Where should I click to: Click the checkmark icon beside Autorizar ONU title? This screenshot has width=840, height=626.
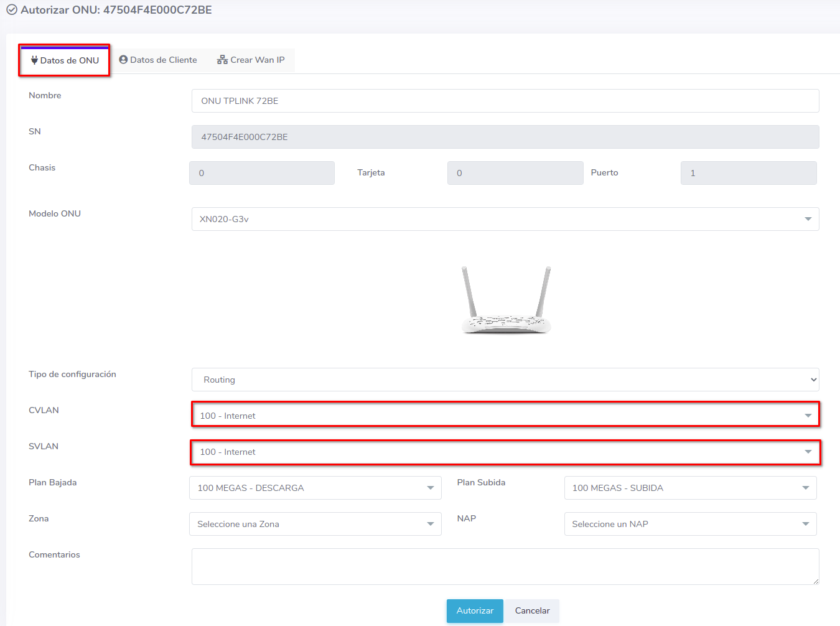tap(11, 10)
